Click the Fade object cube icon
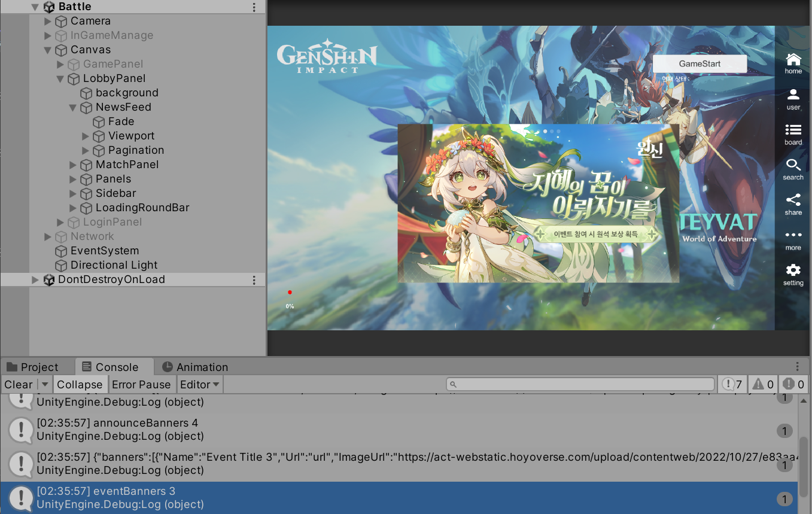The width and height of the screenshot is (812, 514). (99, 121)
